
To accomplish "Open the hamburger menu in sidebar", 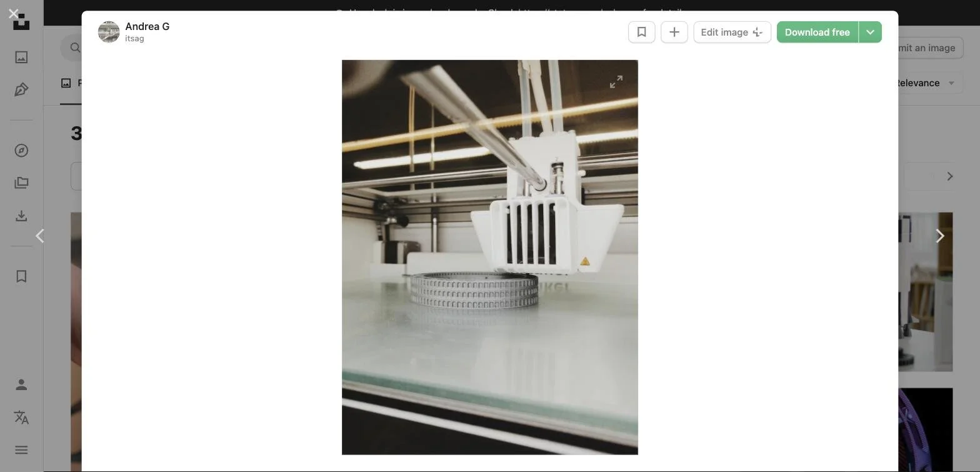I will (x=21, y=450).
